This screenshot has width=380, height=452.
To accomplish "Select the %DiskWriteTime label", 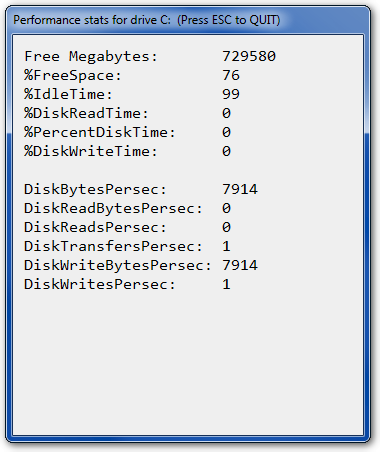I will tap(91, 151).
